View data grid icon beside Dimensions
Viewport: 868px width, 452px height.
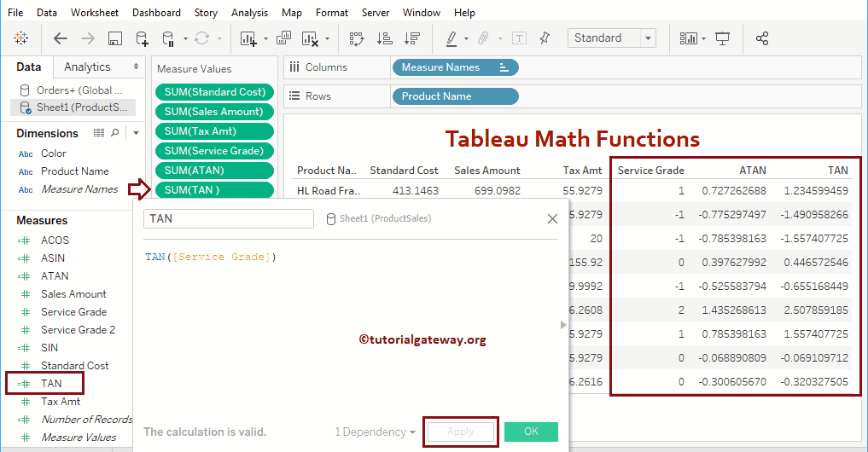point(98,133)
